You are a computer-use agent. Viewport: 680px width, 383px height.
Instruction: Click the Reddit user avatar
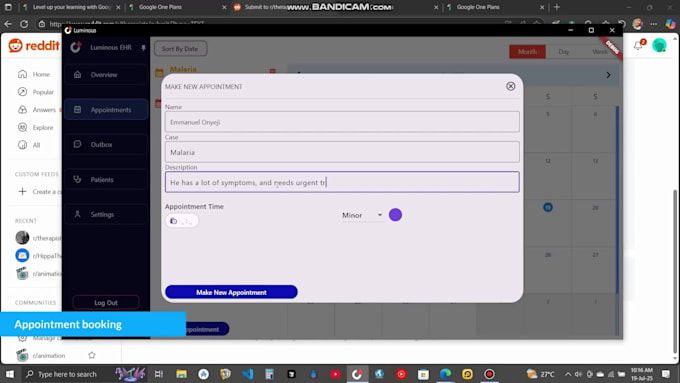point(659,45)
